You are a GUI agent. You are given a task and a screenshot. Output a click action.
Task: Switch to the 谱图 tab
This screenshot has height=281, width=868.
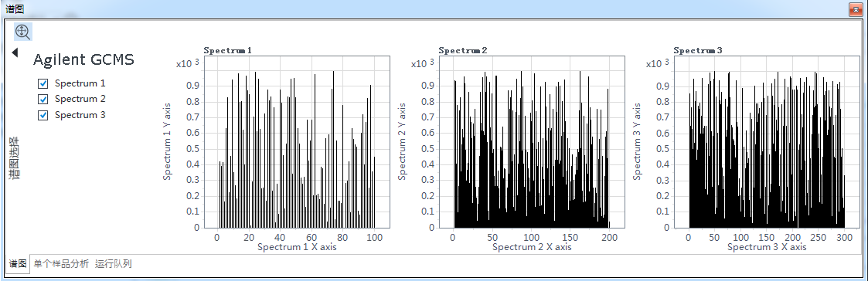(x=18, y=264)
